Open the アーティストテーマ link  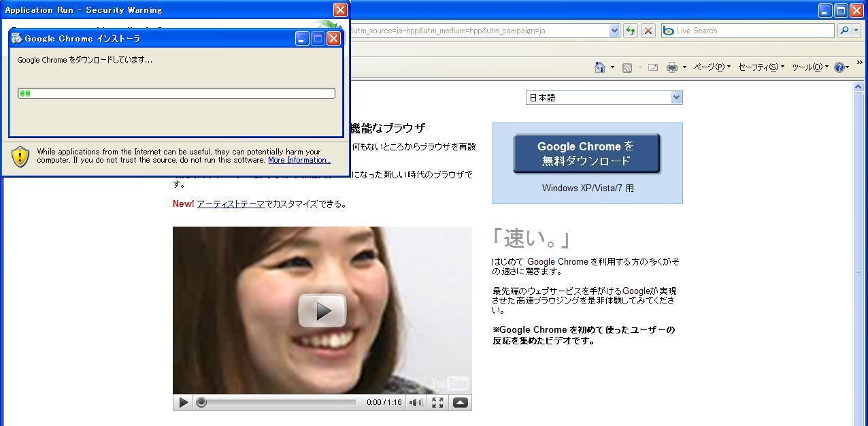pyautogui.click(x=231, y=203)
